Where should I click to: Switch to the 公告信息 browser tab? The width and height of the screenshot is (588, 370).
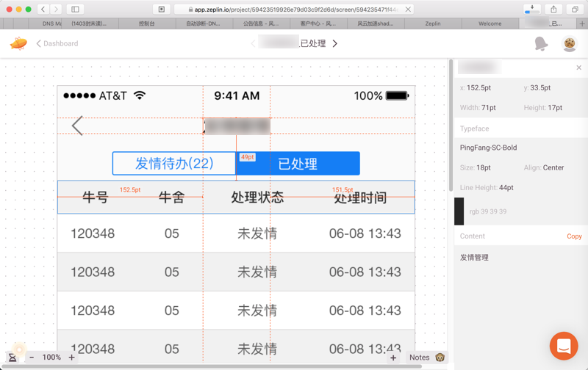point(261,23)
